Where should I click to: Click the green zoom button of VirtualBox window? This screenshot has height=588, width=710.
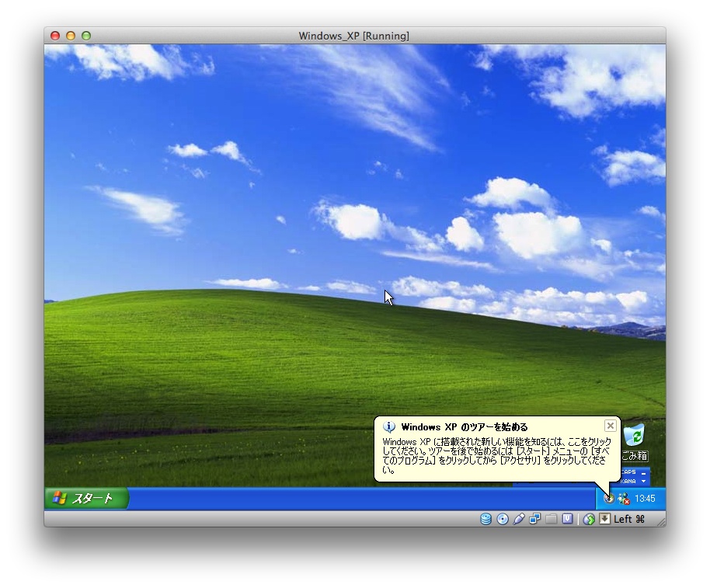(86, 36)
